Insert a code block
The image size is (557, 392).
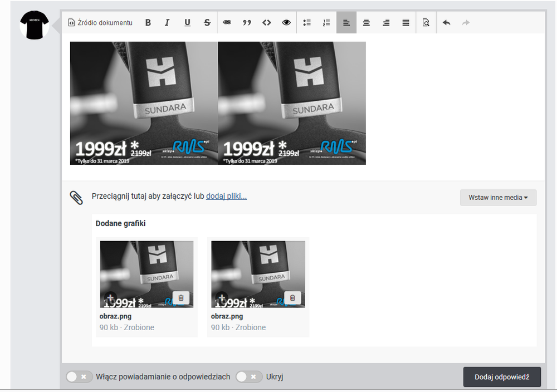266,22
